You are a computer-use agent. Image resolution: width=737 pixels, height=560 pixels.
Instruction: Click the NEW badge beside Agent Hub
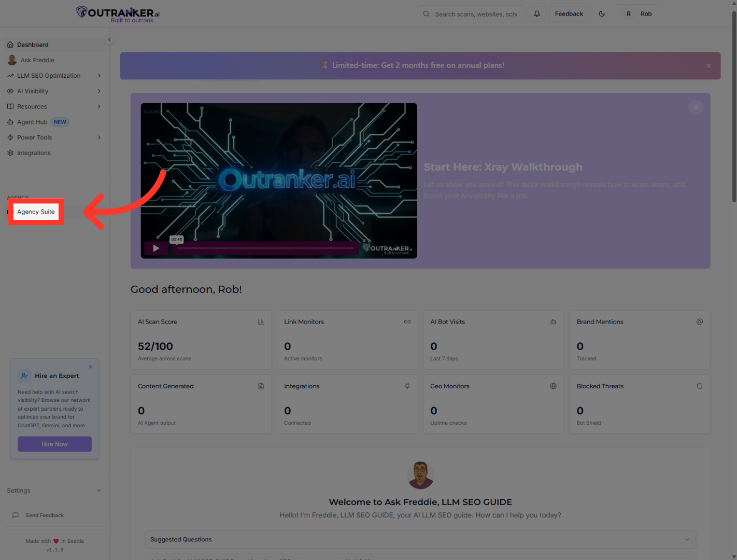(60, 122)
